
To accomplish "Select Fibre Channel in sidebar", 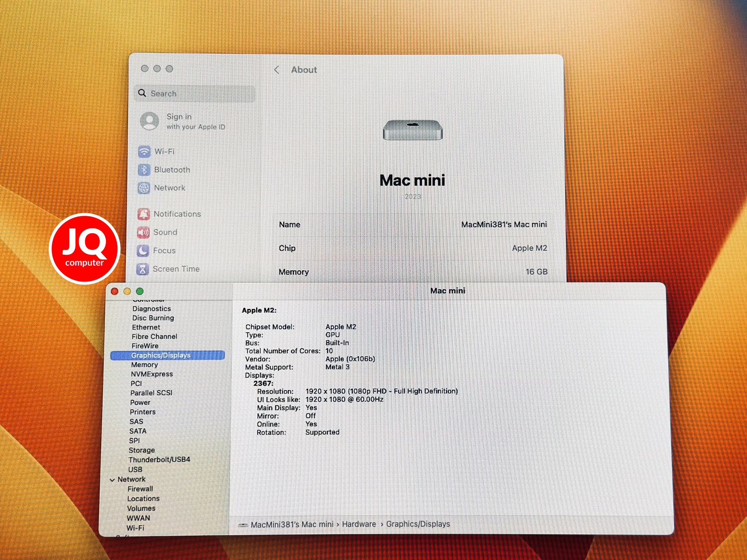I will click(154, 337).
